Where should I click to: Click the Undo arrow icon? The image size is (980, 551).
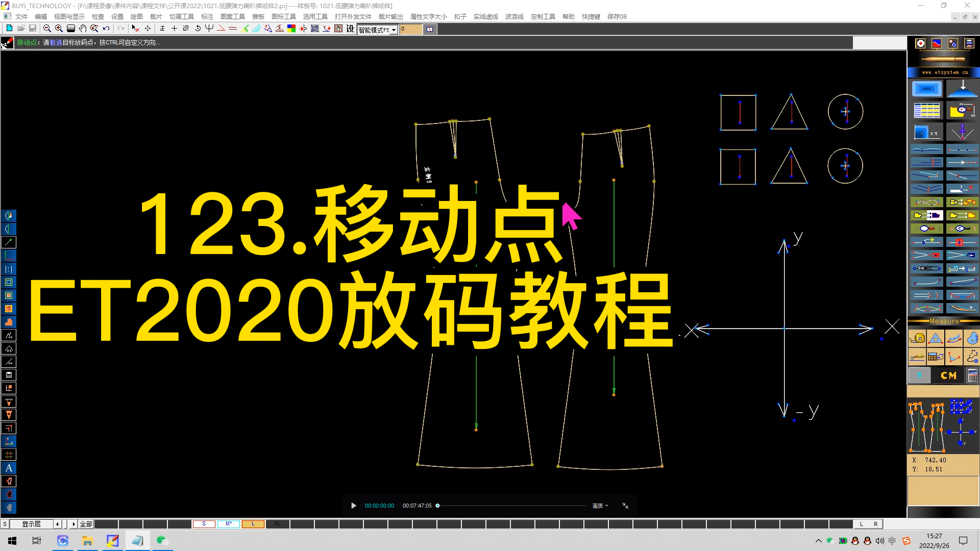click(106, 29)
